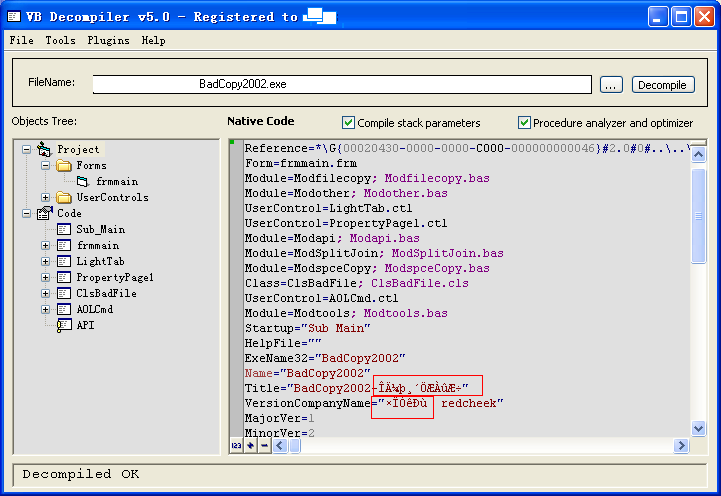The height and width of the screenshot is (496, 721).
Task: Toggle Compile stack parameters checkbox
Action: click(348, 123)
